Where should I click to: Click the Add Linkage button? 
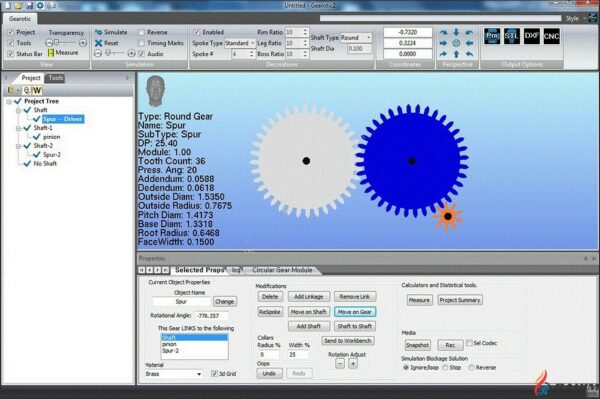(x=308, y=296)
